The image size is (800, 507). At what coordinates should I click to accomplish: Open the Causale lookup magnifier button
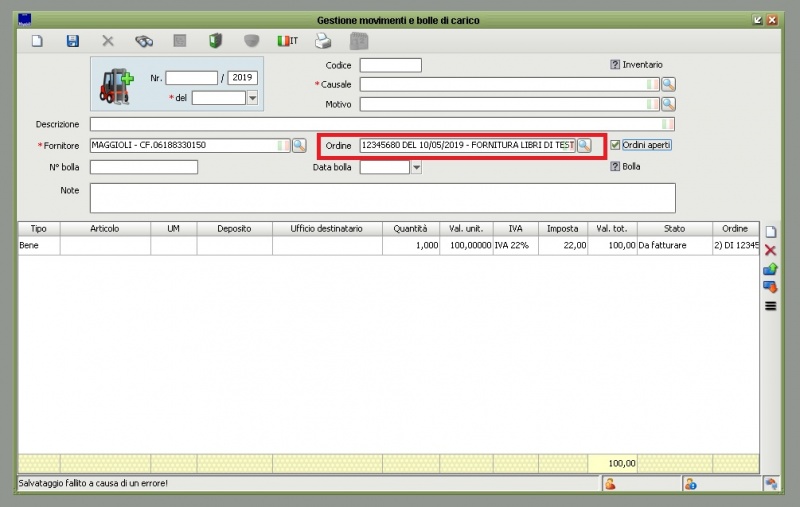coord(668,85)
